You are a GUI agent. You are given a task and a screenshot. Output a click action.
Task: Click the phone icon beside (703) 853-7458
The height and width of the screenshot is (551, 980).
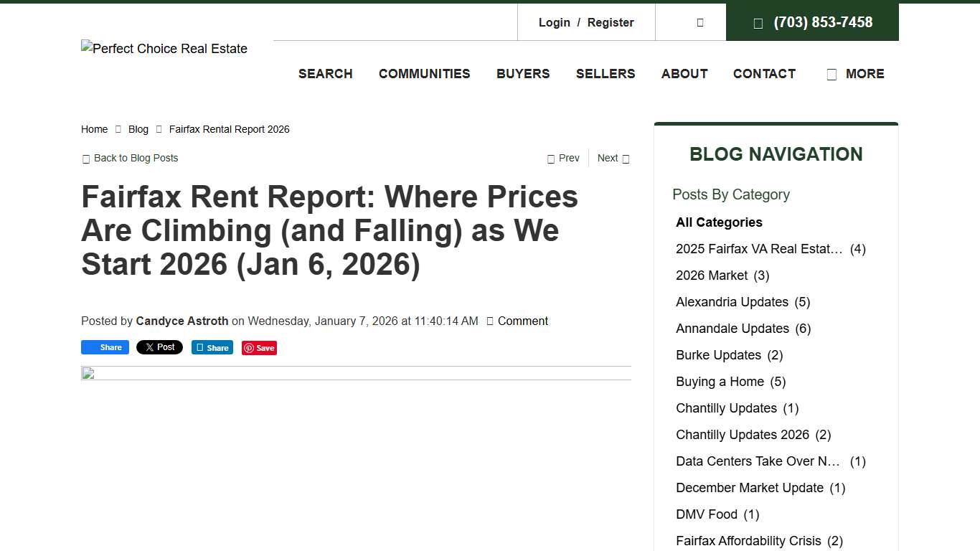coord(758,22)
